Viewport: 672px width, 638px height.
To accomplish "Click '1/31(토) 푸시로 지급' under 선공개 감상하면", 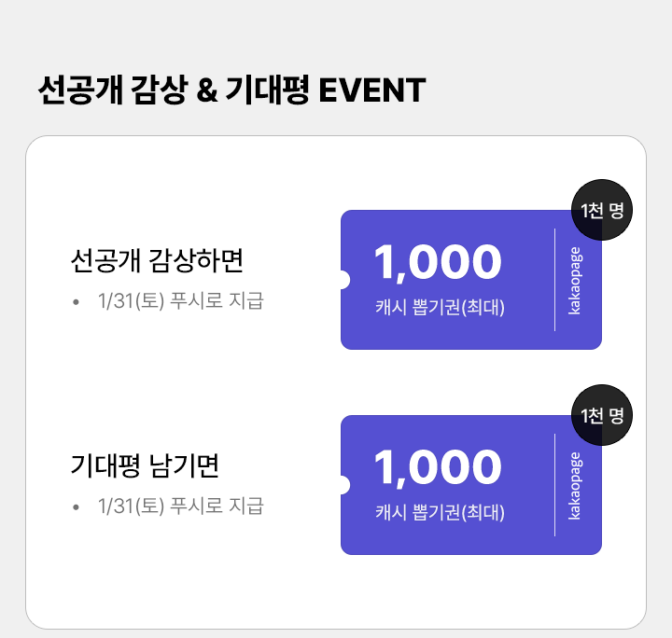I will 180,301.
